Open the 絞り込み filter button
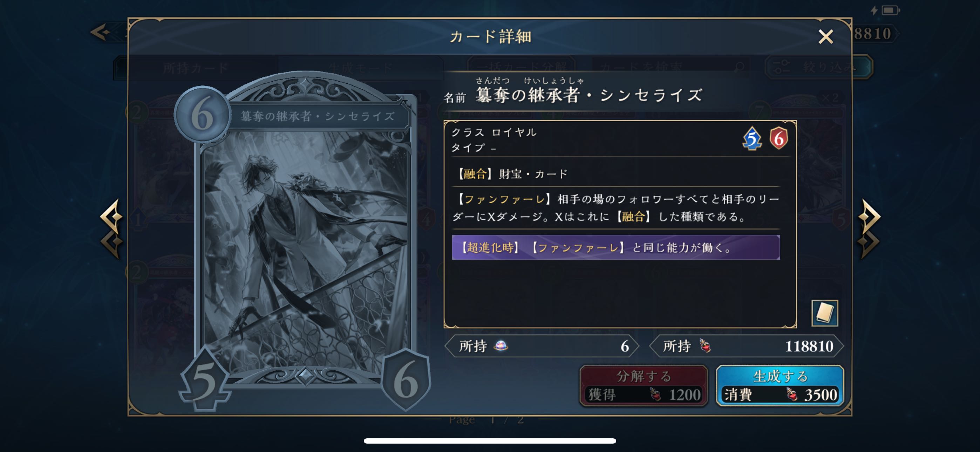 (818, 67)
